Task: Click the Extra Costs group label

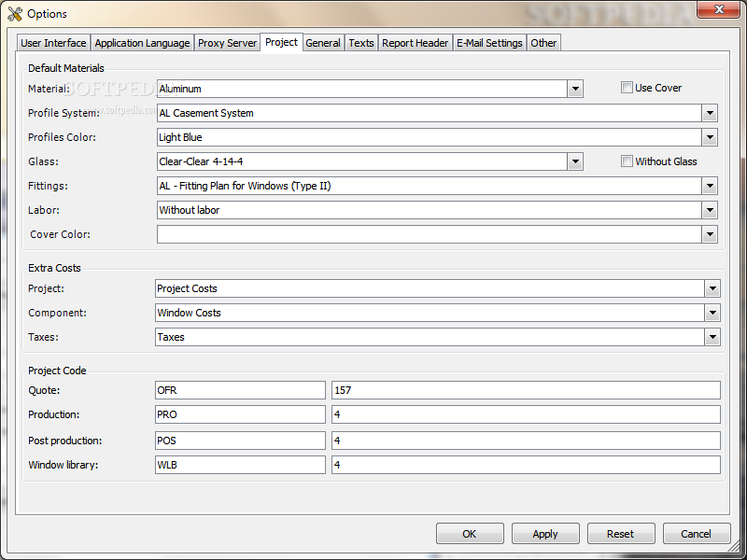Action: coord(54,268)
